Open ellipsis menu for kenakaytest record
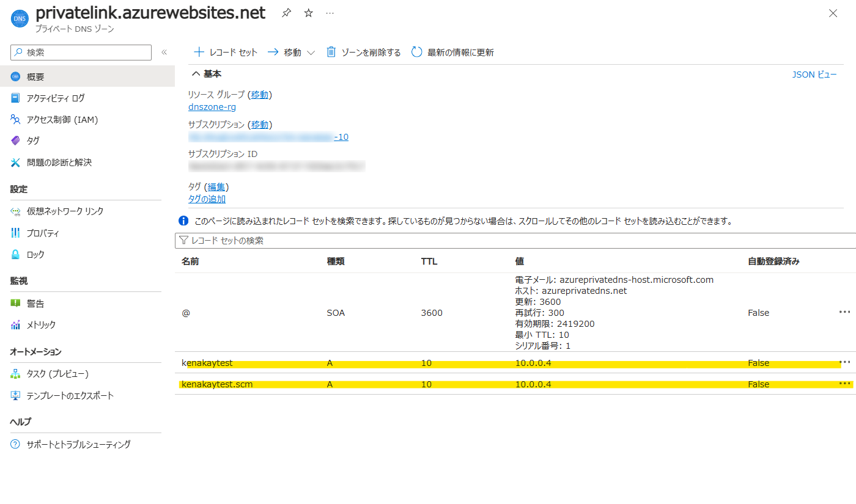 click(x=844, y=362)
